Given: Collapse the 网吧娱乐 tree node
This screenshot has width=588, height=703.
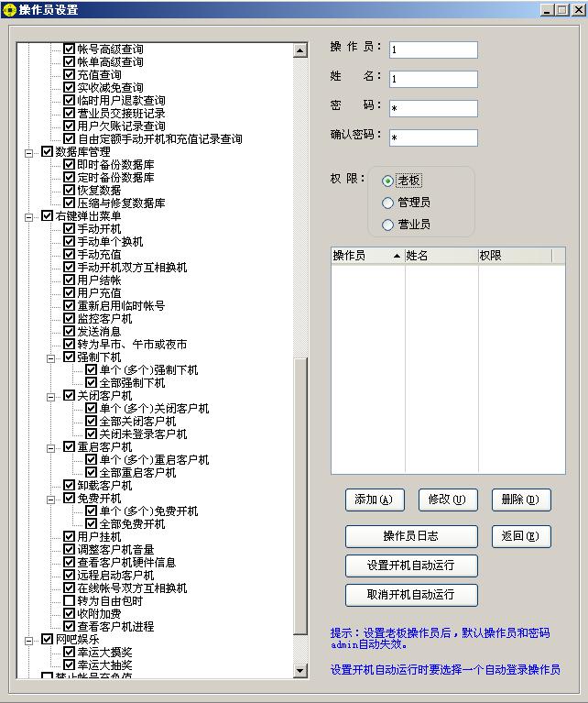Looking at the screenshot, I should coord(28,641).
